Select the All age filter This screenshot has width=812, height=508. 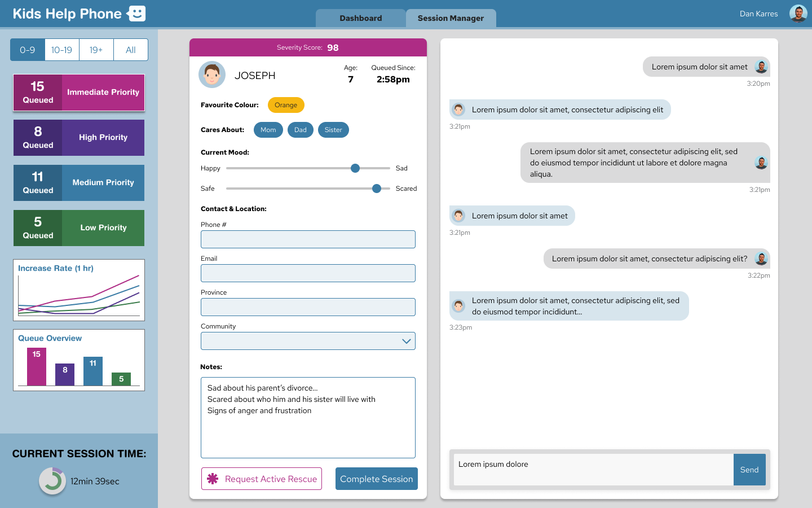[131, 50]
